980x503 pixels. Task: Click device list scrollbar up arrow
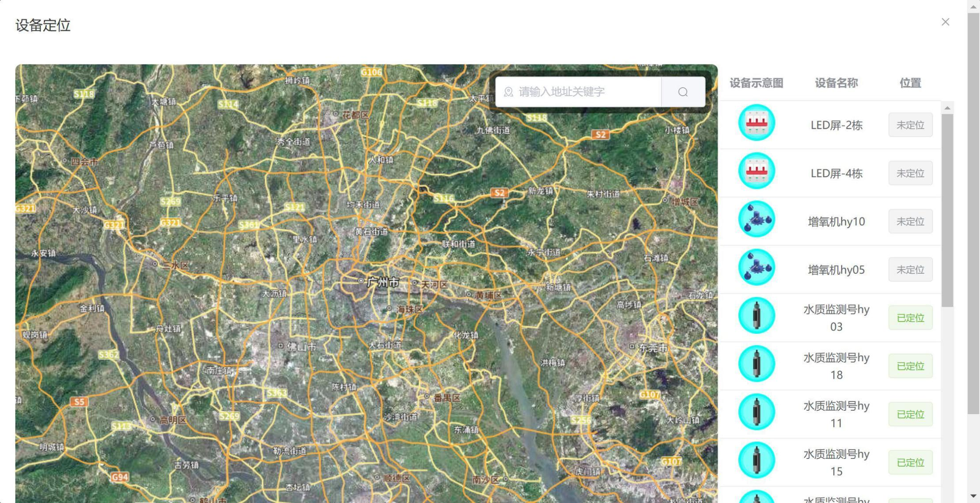947,108
